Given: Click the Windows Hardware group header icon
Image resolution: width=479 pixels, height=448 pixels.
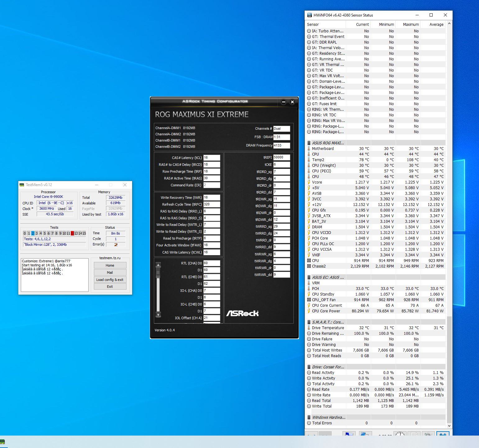Looking at the screenshot, I should [309, 417].
